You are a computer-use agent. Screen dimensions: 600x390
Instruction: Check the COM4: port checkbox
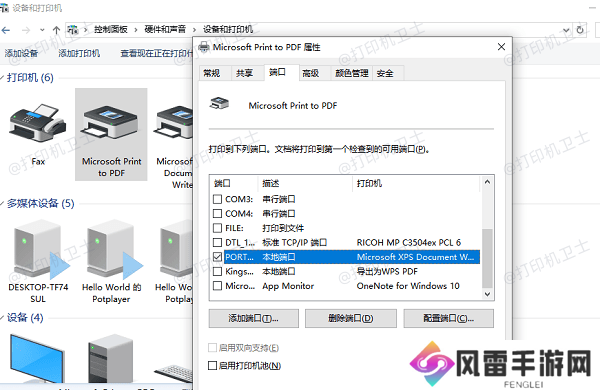tap(217, 214)
